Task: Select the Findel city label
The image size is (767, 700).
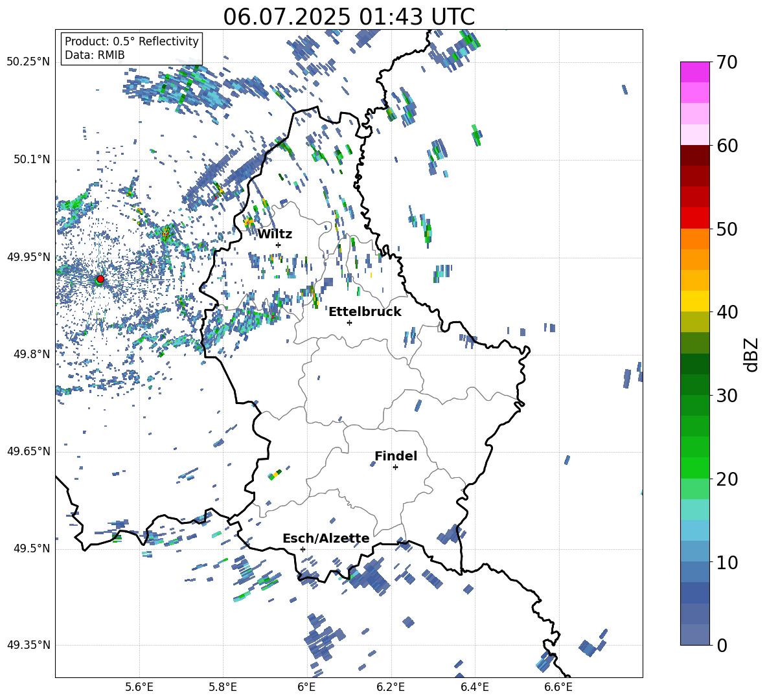Action: point(396,456)
